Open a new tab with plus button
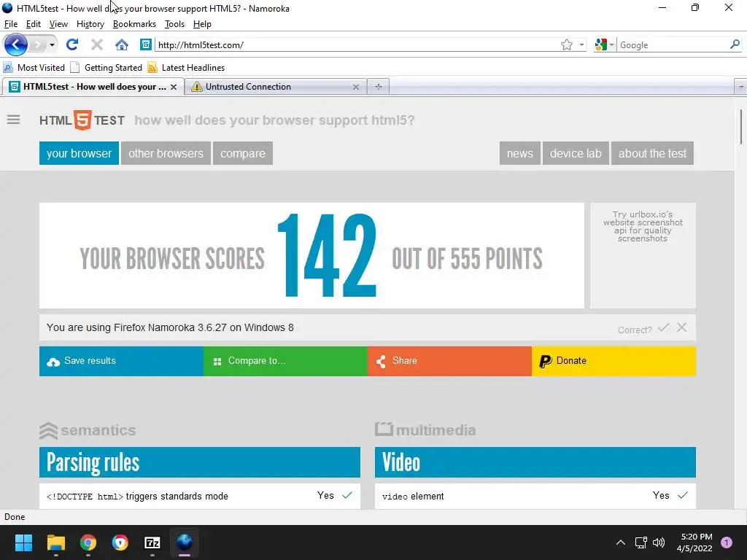The height and width of the screenshot is (560, 747). pyautogui.click(x=379, y=87)
